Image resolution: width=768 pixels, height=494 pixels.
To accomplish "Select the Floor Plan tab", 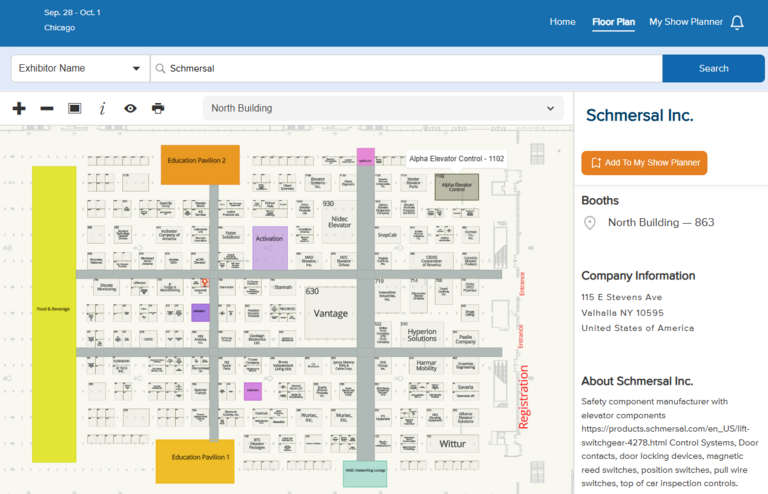I will tap(613, 22).
